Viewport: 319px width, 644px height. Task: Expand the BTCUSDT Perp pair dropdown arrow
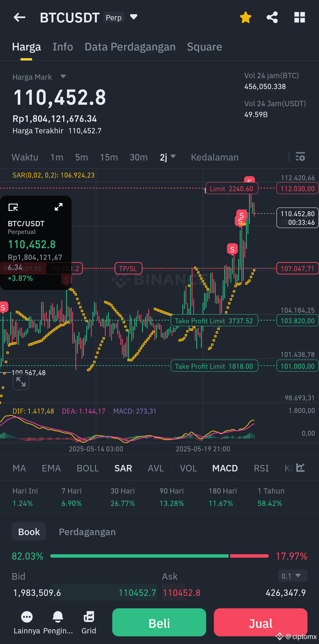pos(134,17)
